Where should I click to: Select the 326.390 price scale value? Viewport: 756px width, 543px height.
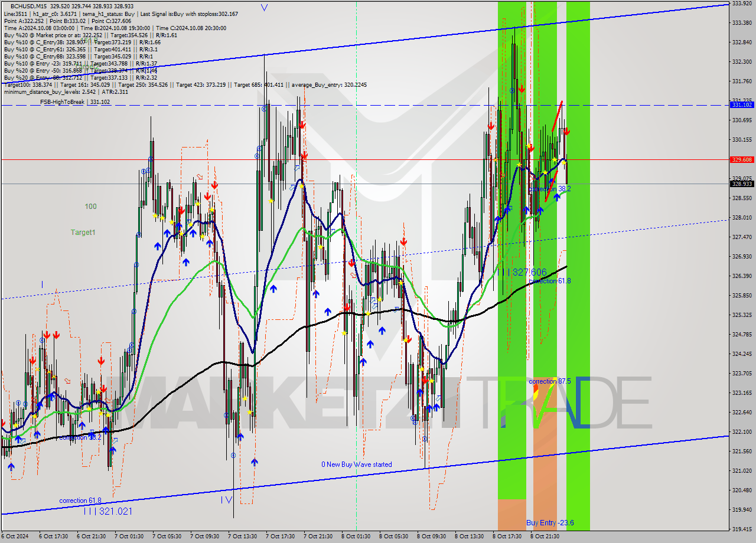point(742,276)
